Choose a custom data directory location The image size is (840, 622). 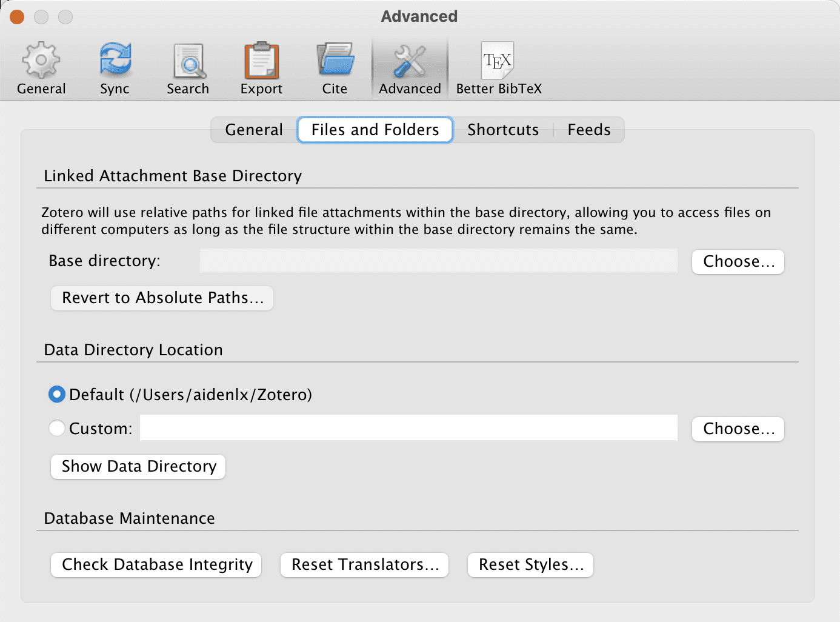tap(738, 429)
